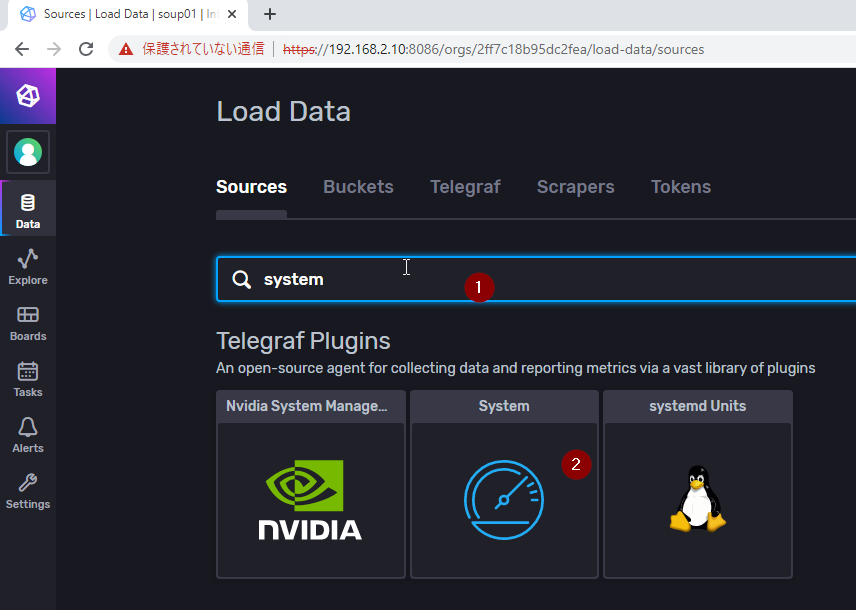The width and height of the screenshot is (856, 610).
Task: Click the search field containing 'system'
Action: tap(536, 279)
